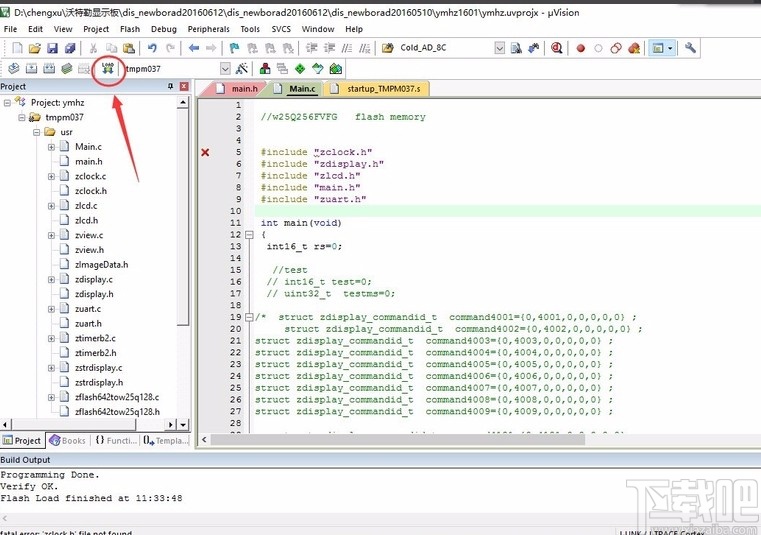Expand zdisplay.c in the tree
Screen dimensions: 761x535
pos(51,280)
